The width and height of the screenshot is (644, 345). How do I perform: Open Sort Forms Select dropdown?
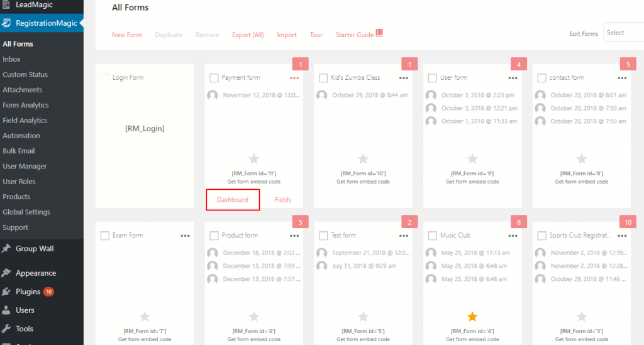[623, 33]
